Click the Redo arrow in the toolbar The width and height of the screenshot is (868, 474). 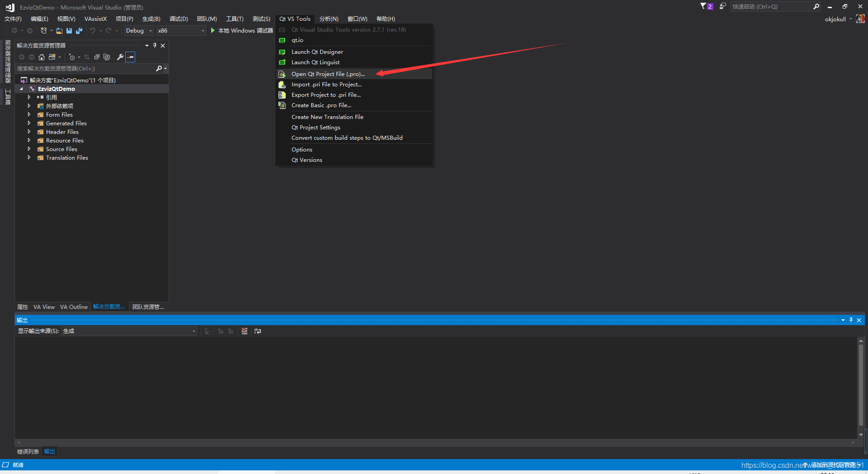tap(108, 31)
